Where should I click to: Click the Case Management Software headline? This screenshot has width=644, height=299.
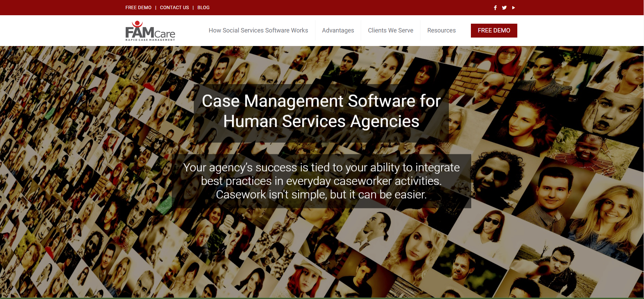pos(321,111)
